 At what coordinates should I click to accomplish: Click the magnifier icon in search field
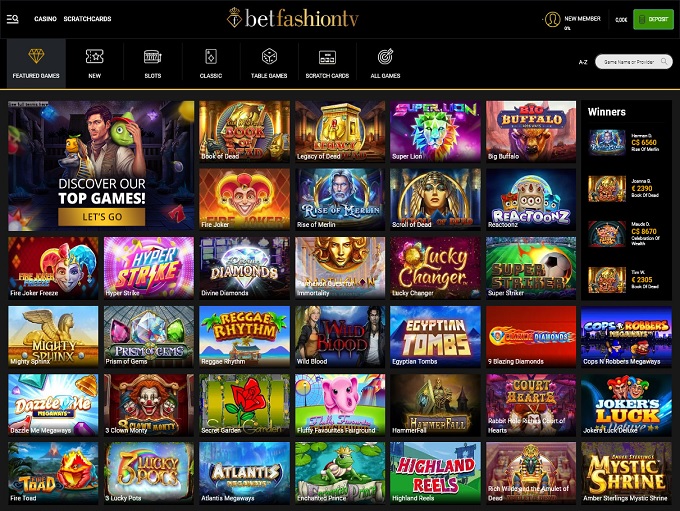click(664, 62)
